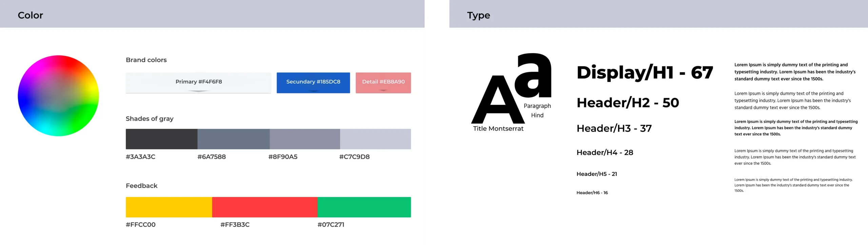This screenshot has height=245, width=868.
Task: Click the Title Montserrat label
Action: pyautogui.click(x=498, y=129)
